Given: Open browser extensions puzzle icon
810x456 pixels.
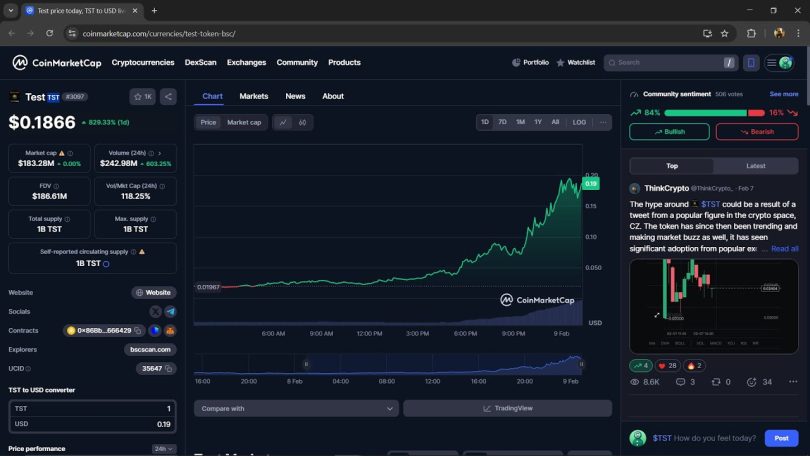Looking at the screenshot, I should 751,34.
